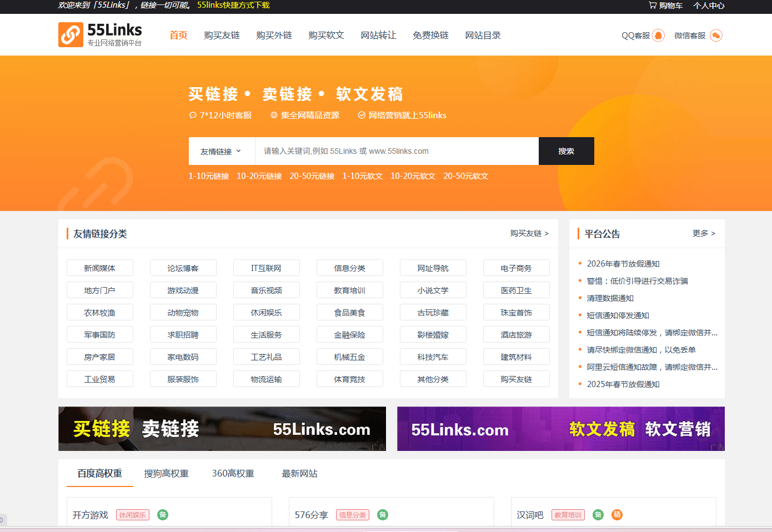
Task: Choose the 酒店旅游 category
Action: coord(517,334)
